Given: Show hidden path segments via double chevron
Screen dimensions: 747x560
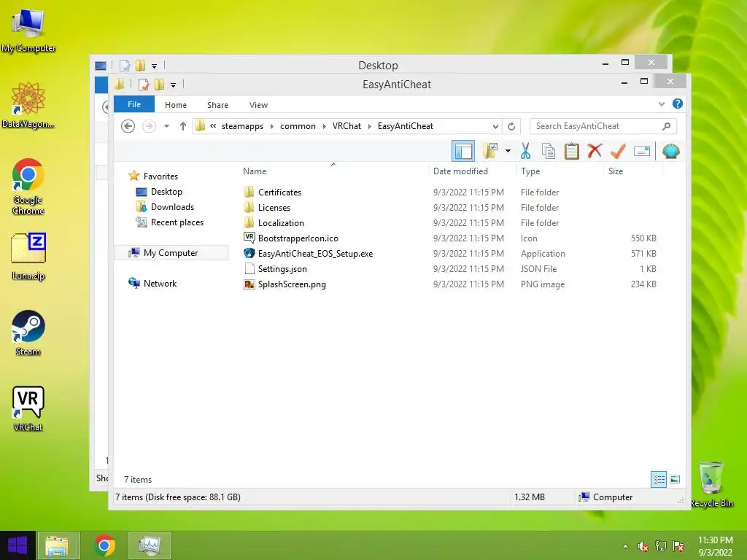Looking at the screenshot, I should coord(213,126).
